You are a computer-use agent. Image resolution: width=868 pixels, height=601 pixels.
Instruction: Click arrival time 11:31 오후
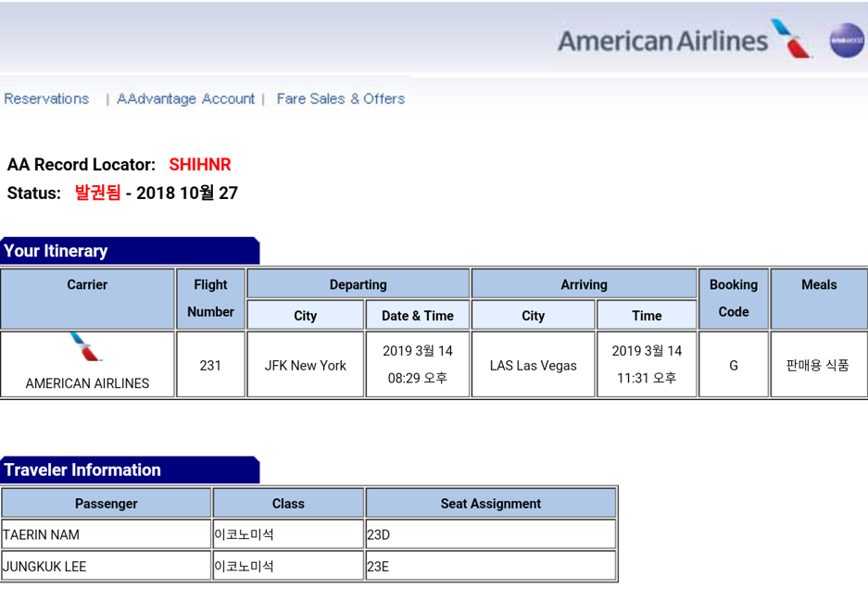tap(647, 378)
